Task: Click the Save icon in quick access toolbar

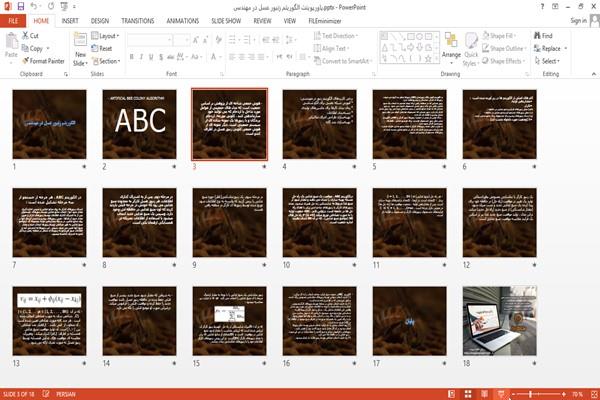Action: [x=20, y=6]
